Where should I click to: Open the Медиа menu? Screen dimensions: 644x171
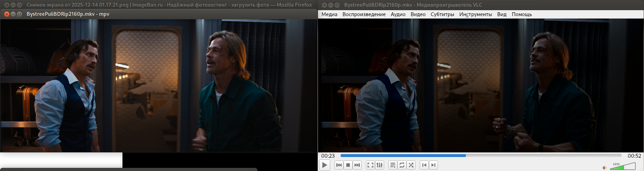coord(329,14)
